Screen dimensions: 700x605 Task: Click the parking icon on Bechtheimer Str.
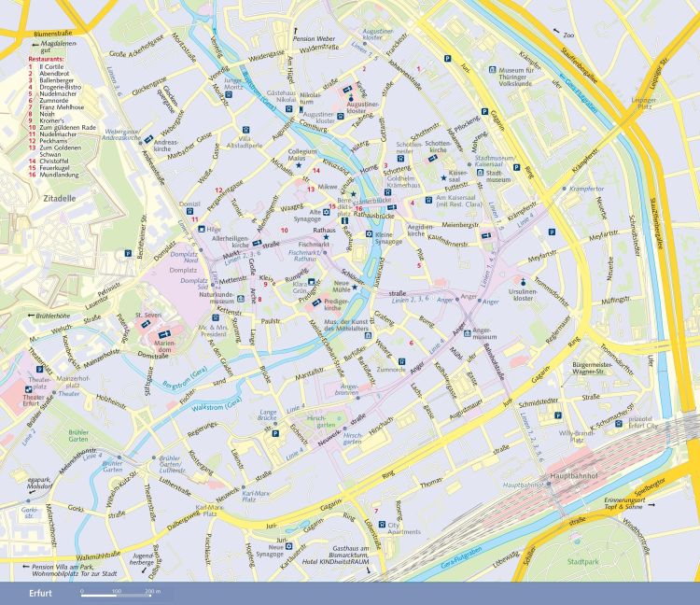coord(128,252)
